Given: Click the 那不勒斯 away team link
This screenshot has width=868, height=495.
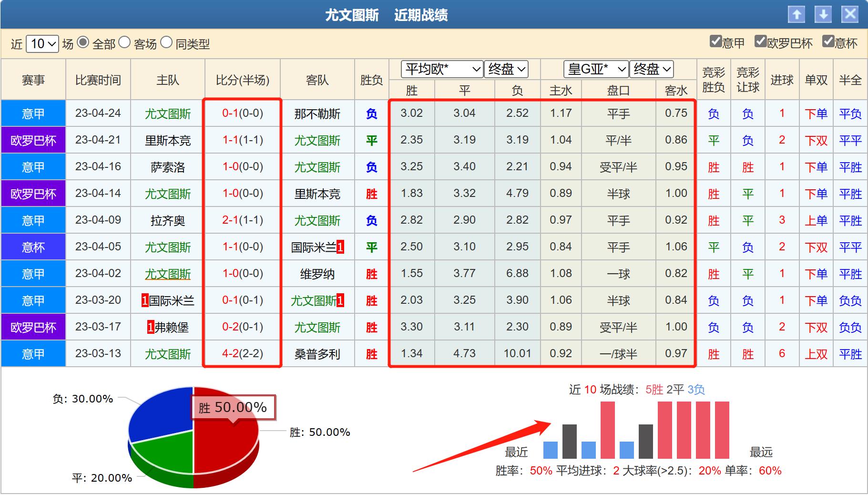Looking at the screenshot, I should (x=317, y=114).
